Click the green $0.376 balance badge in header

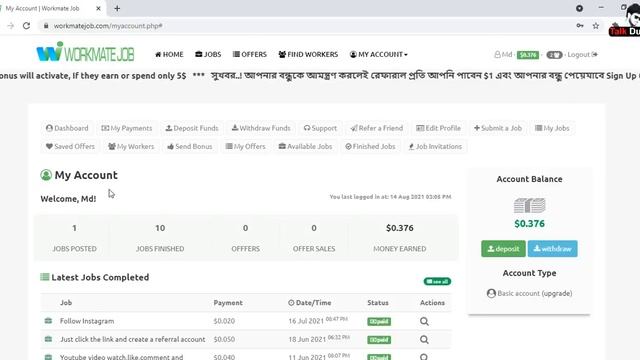[528, 55]
